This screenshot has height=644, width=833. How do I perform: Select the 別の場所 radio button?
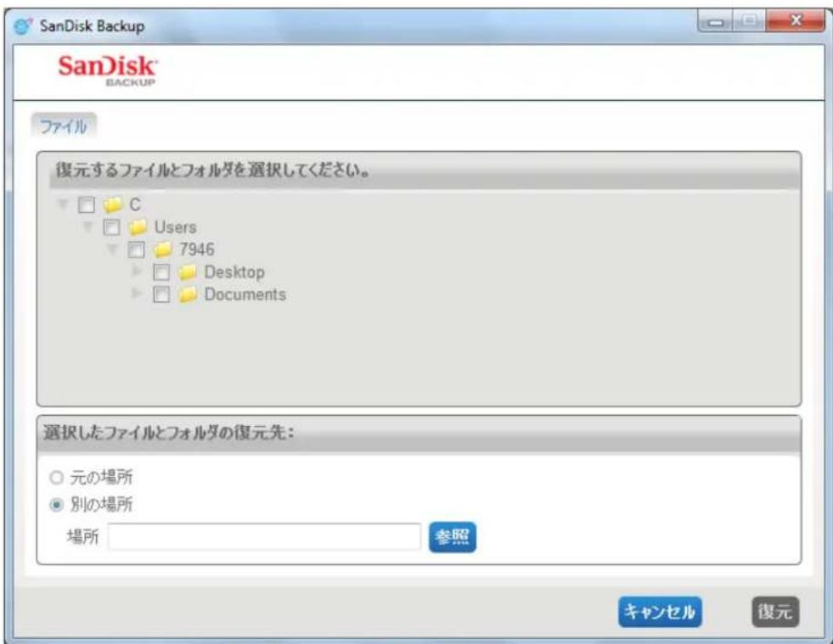(56, 504)
